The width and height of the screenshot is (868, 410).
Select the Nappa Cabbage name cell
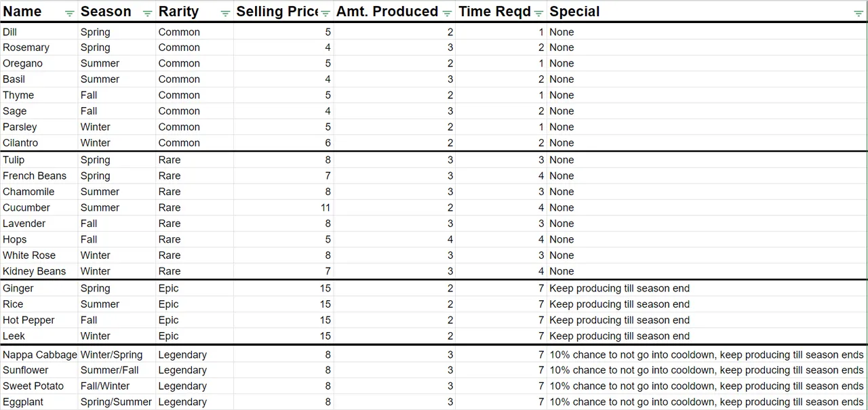coord(39,354)
